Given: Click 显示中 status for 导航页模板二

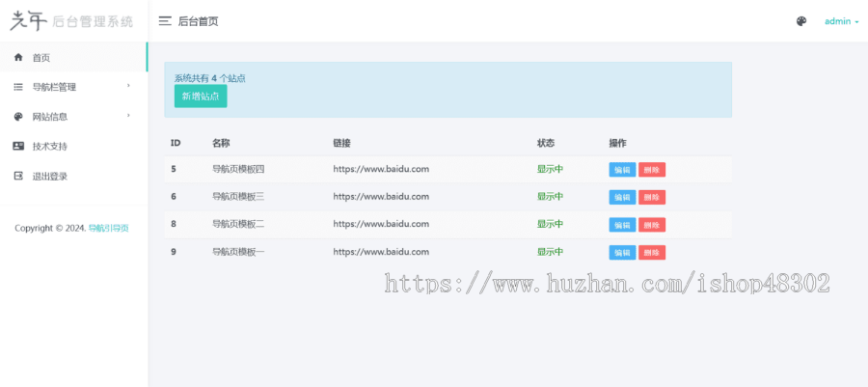Looking at the screenshot, I should click(551, 224).
